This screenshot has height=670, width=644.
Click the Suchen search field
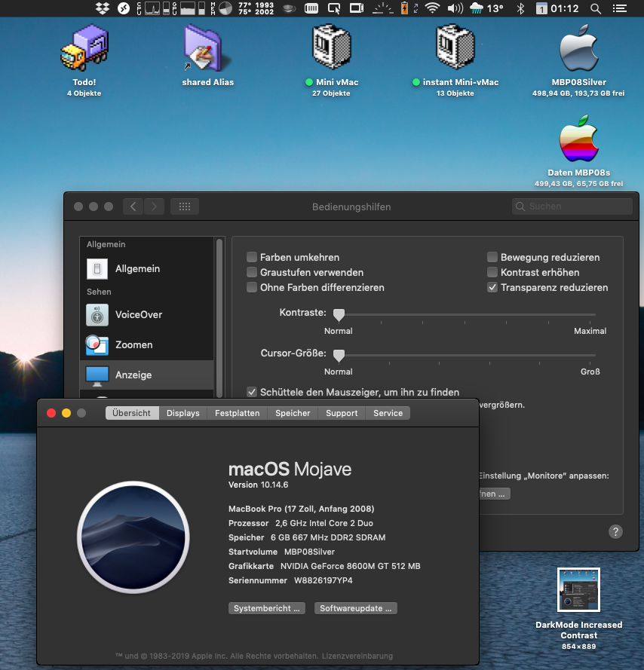tap(572, 207)
